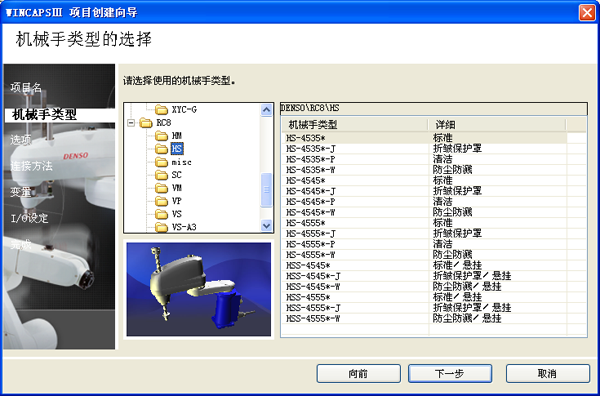
Task: Click the RC8 folder icon
Action: tap(146, 123)
